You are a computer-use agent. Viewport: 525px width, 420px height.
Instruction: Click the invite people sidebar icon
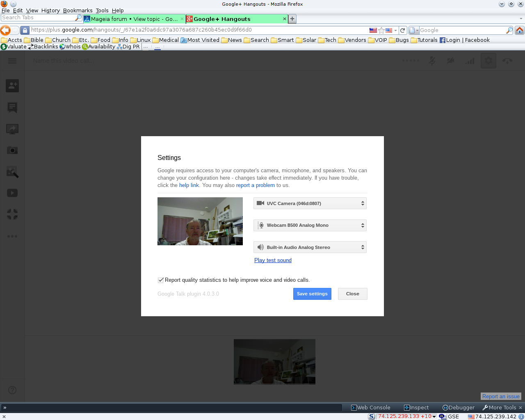[12, 86]
